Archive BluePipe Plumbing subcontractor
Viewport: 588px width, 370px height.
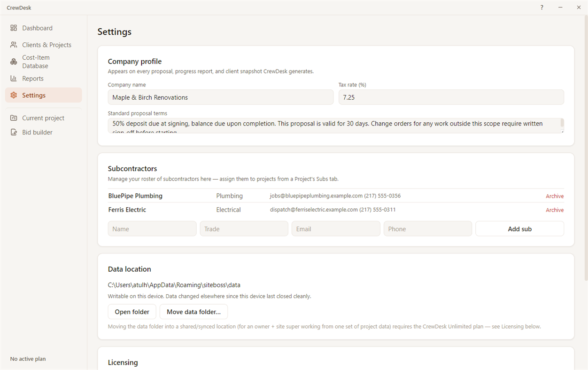[x=555, y=196]
